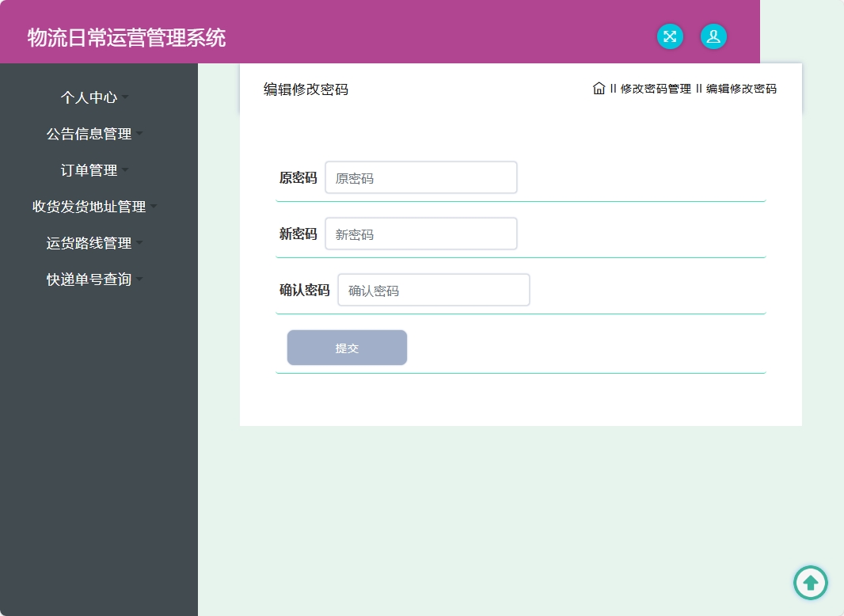Screen dimensions: 844x616
Task: Expand the 收货发货地址管理 sidebar dropdown
Action: [x=153, y=206]
